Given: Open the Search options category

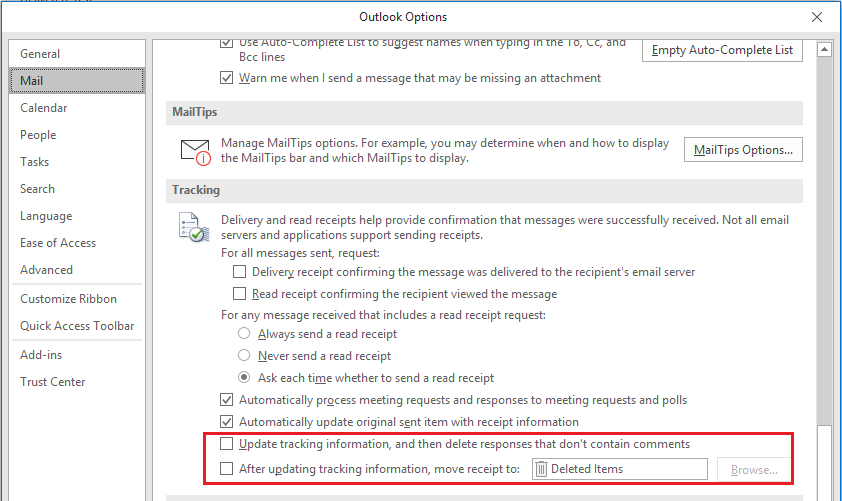Looking at the screenshot, I should [77, 188].
